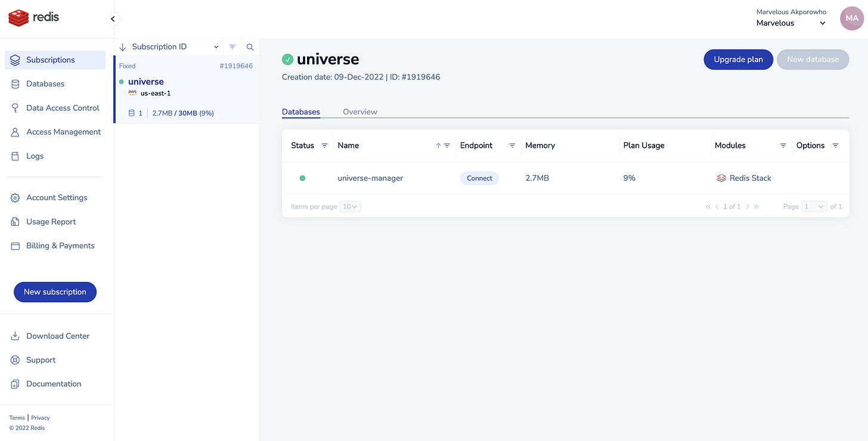Click the Redis Stack module label
Viewport: 868px width, 441px height.
[x=751, y=178]
